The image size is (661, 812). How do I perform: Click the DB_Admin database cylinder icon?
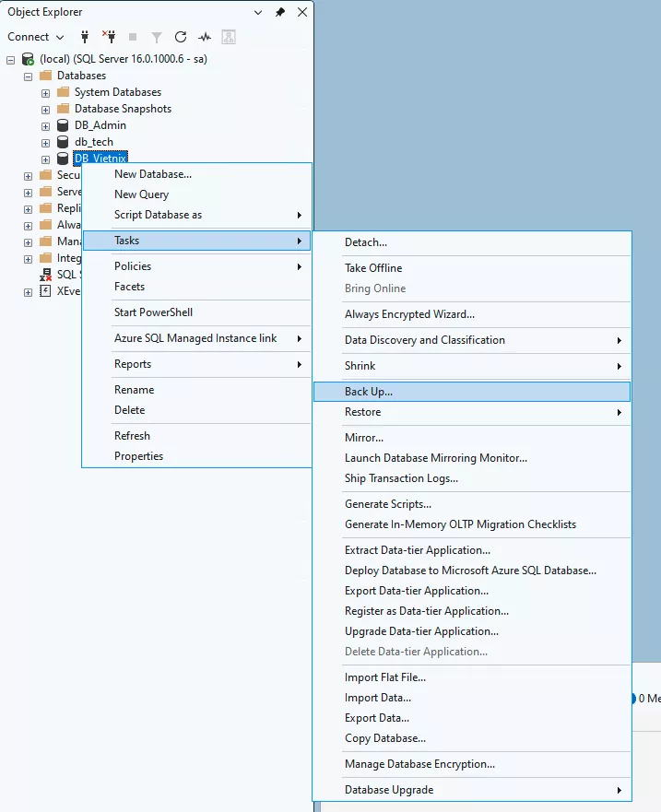63,125
